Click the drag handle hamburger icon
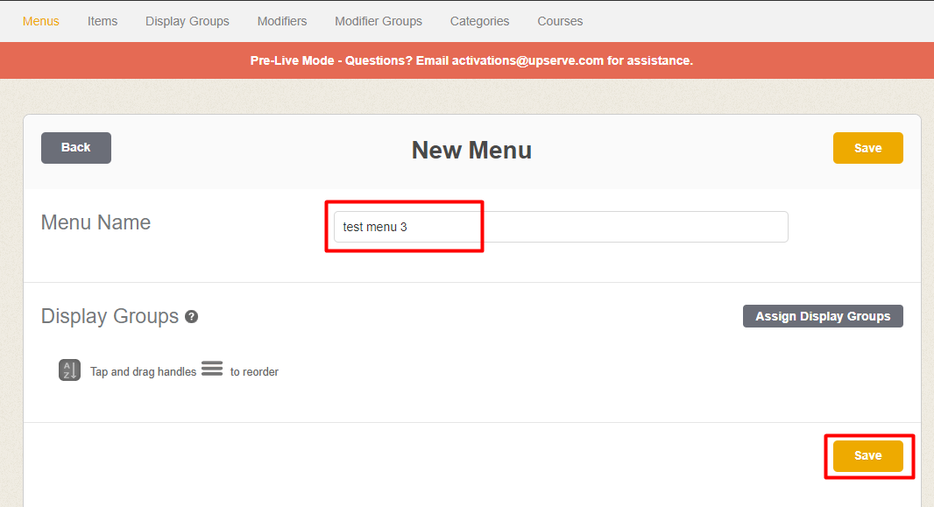Viewport: 934px width, 507px height. click(x=212, y=369)
